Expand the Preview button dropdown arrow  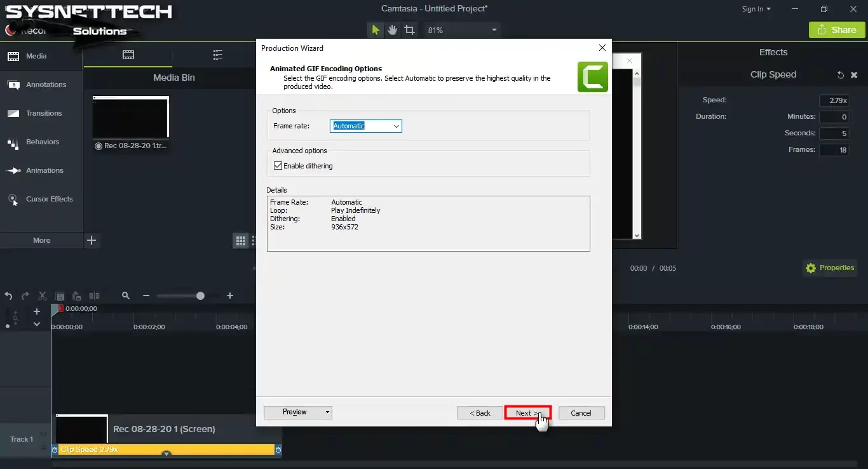tap(328, 412)
